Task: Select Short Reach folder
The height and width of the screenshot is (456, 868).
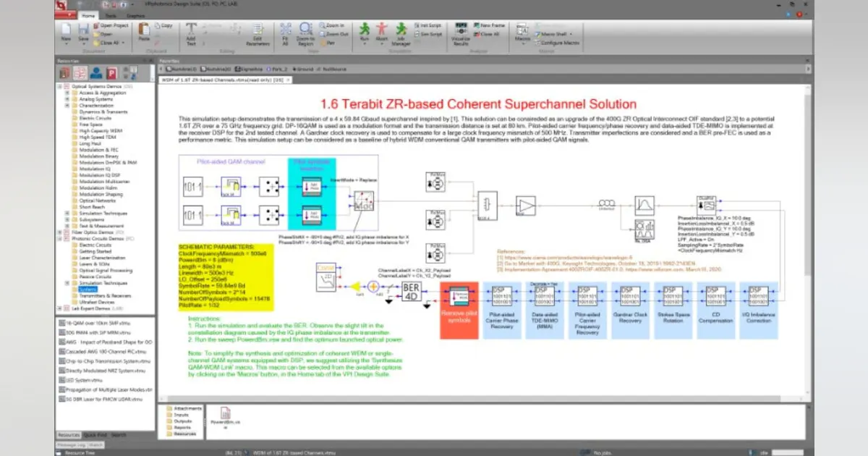Action: click(x=90, y=206)
